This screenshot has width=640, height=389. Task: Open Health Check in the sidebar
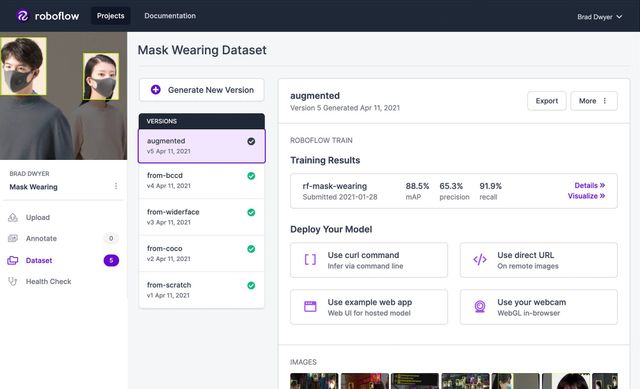[x=48, y=281]
